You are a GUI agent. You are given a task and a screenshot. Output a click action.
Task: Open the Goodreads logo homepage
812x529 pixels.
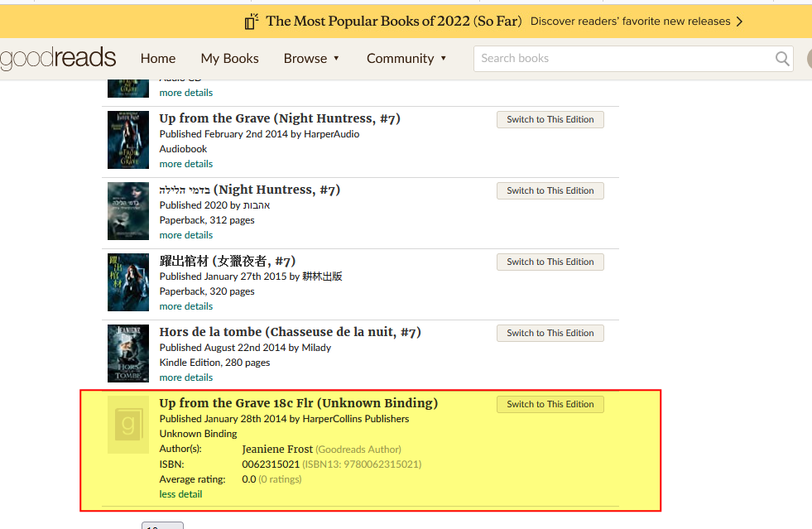58,57
